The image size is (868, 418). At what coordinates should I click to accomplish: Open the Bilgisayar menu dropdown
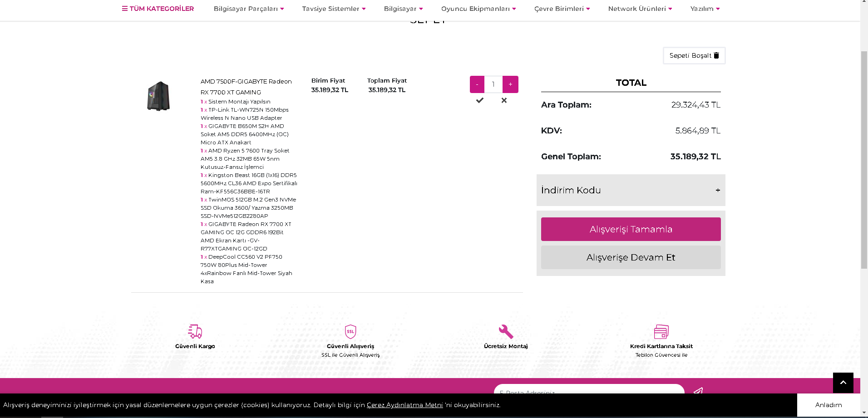(403, 9)
